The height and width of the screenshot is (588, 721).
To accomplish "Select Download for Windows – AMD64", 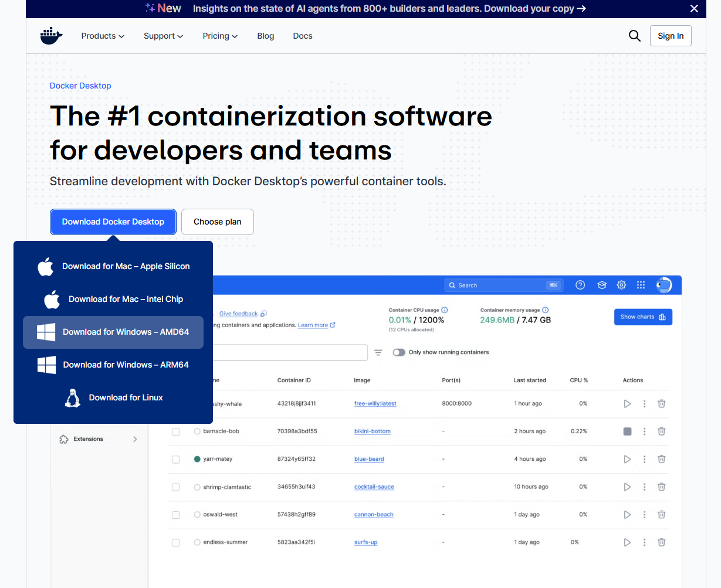I will coord(113,332).
